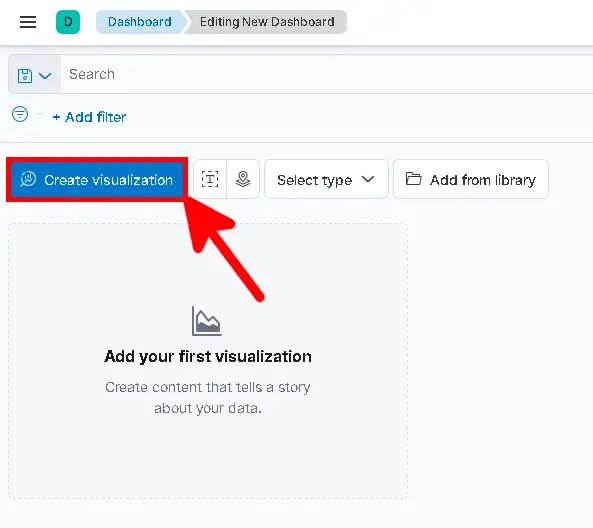Viewport: 593px width, 528px height.
Task: Click the Create visualization chart icon
Action: (x=28, y=179)
